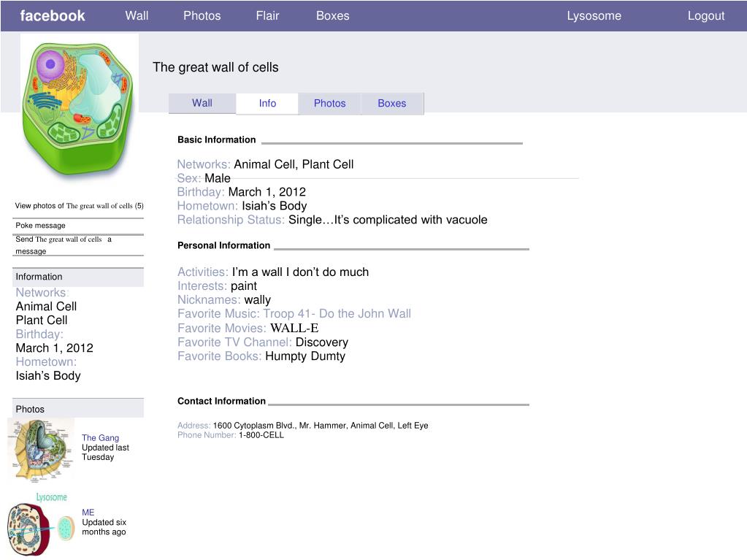Click the phone number 1-800-CELL

[x=261, y=434]
